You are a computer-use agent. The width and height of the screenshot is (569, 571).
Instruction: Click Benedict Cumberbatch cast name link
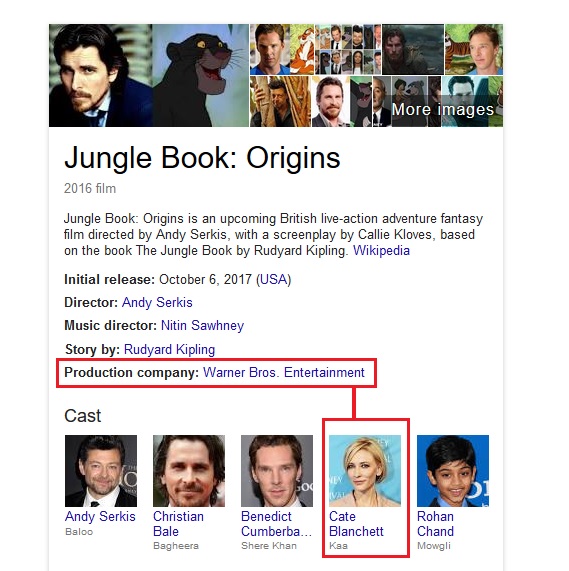[x=276, y=524]
